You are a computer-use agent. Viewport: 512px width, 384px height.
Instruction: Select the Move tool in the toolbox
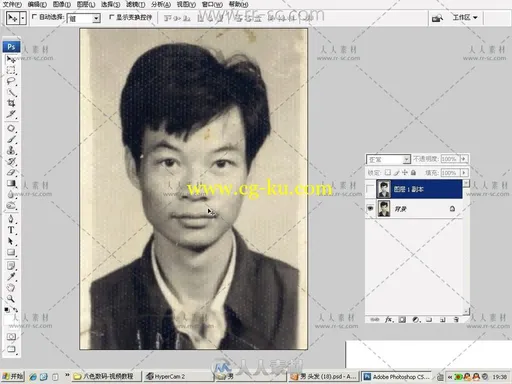[x=11, y=60]
